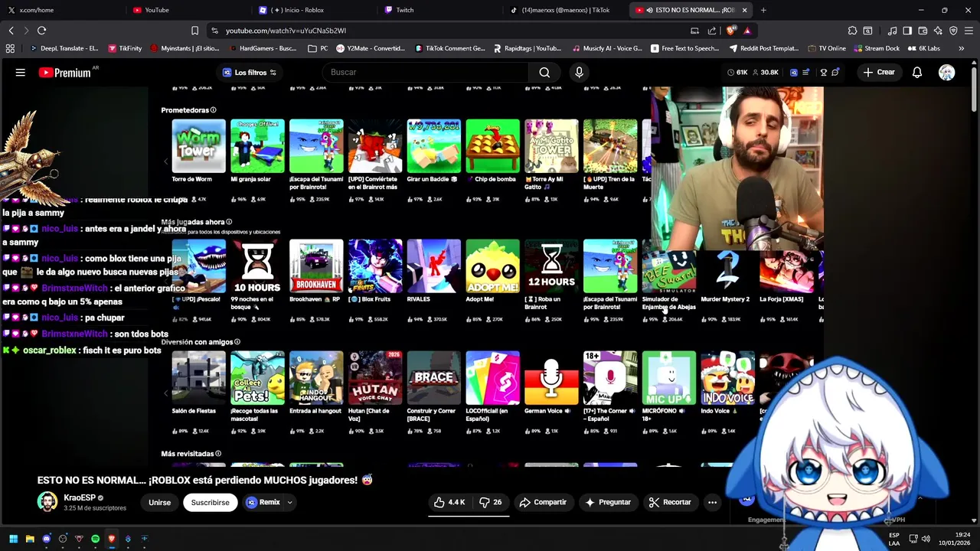Open Spotify from the taskbar
The width and height of the screenshot is (980, 551).
tap(95, 539)
